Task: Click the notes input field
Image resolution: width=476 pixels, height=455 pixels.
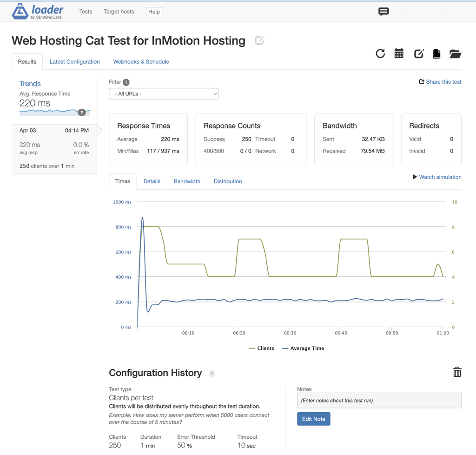Action: (x=379, y=400)
